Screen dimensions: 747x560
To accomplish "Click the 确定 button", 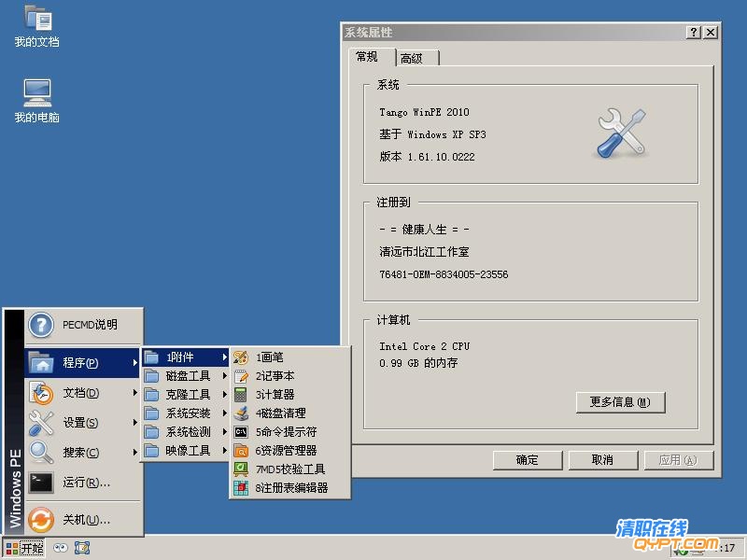I will (528, 460).
